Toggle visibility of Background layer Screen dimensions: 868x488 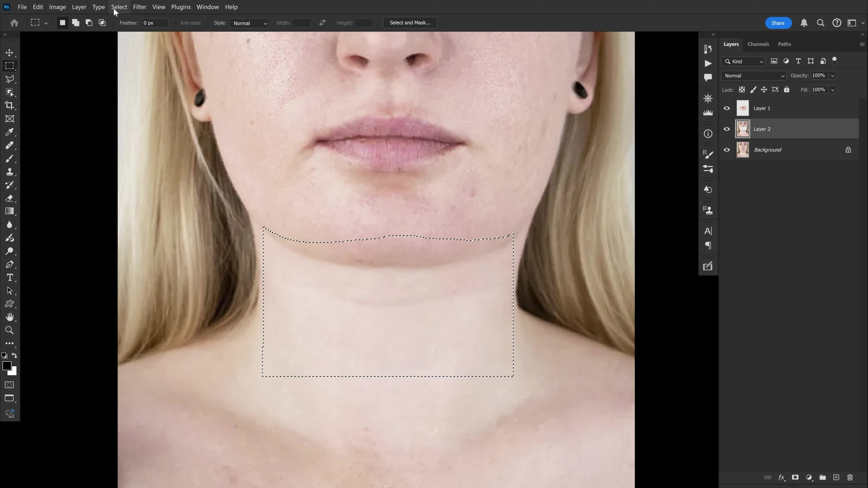click(x=727, y=150)
